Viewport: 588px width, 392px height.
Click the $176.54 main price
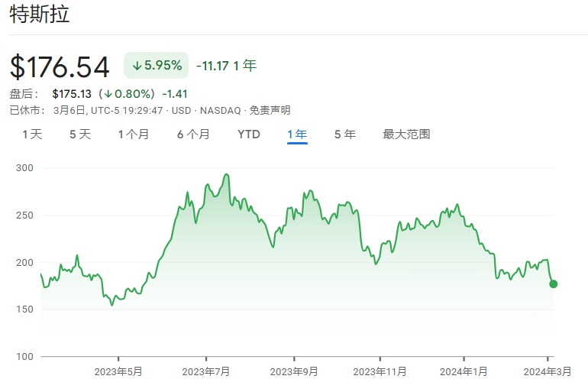coord(60,67)
